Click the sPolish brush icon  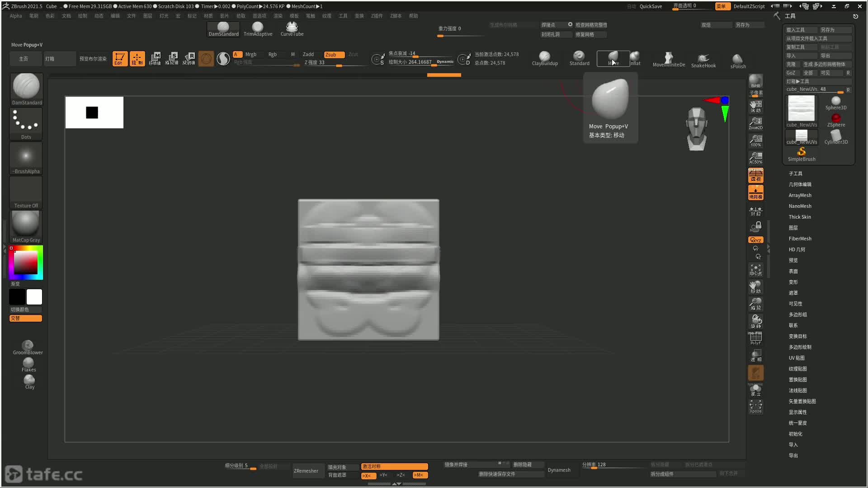738,58
